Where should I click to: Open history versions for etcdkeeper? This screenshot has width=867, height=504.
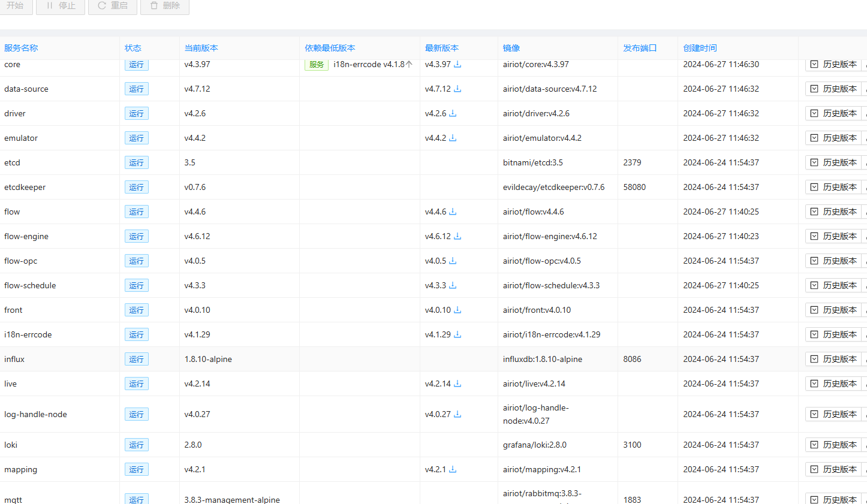click(833, 187)
